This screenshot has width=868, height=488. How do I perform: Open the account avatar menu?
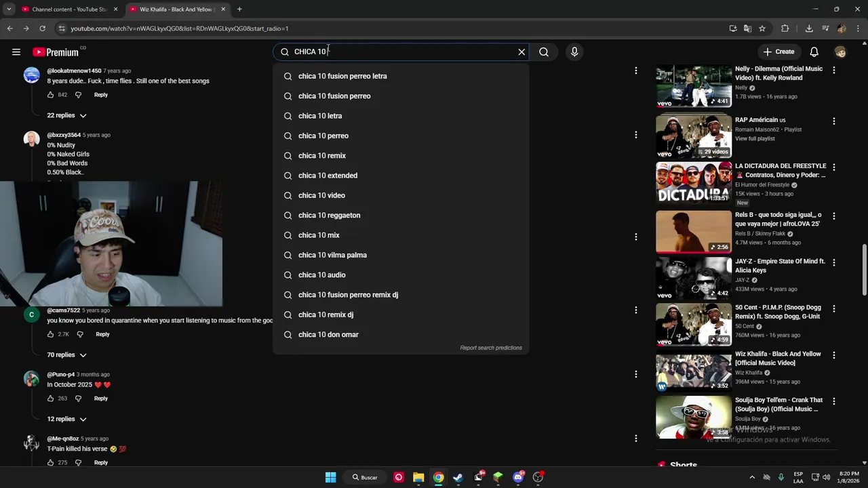click(841, 52)
